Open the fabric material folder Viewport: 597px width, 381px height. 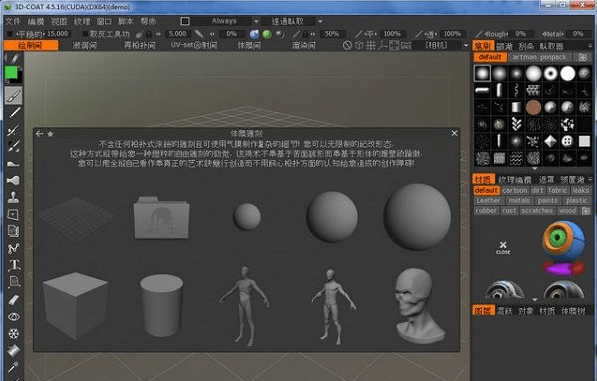(x=558, y=190)
